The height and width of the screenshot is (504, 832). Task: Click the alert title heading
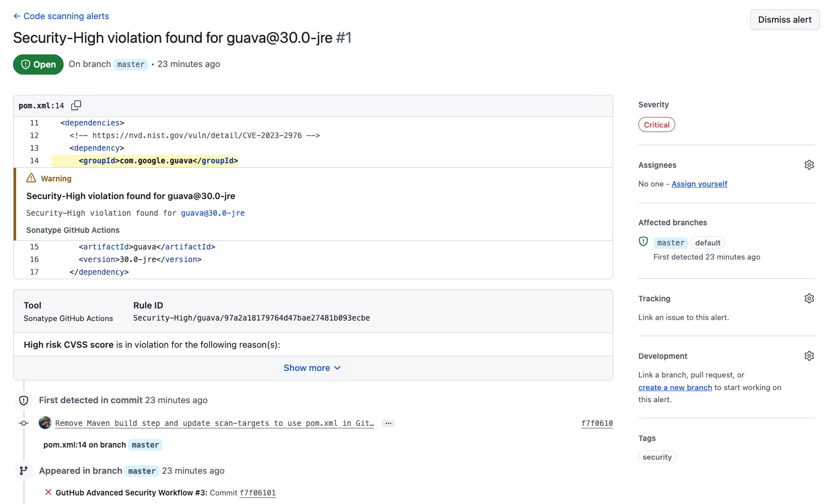(182, 38)
